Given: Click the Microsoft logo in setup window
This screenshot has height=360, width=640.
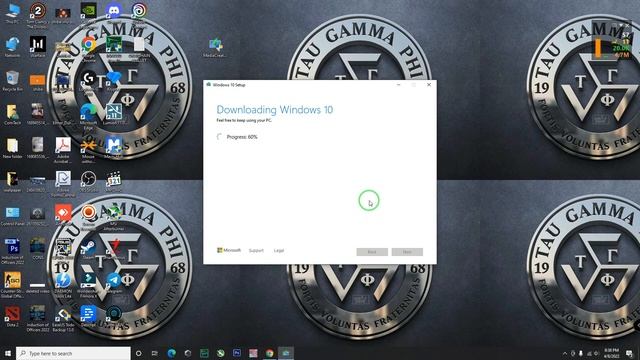Looking at the screenshot, I should 229,250.
